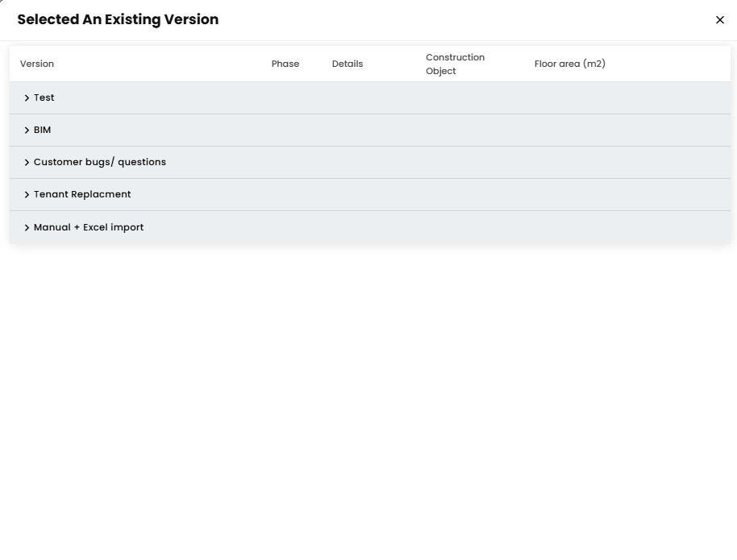Click the Phase column header
The height and width of the screenshot is (560, 737).
(285, 64)
